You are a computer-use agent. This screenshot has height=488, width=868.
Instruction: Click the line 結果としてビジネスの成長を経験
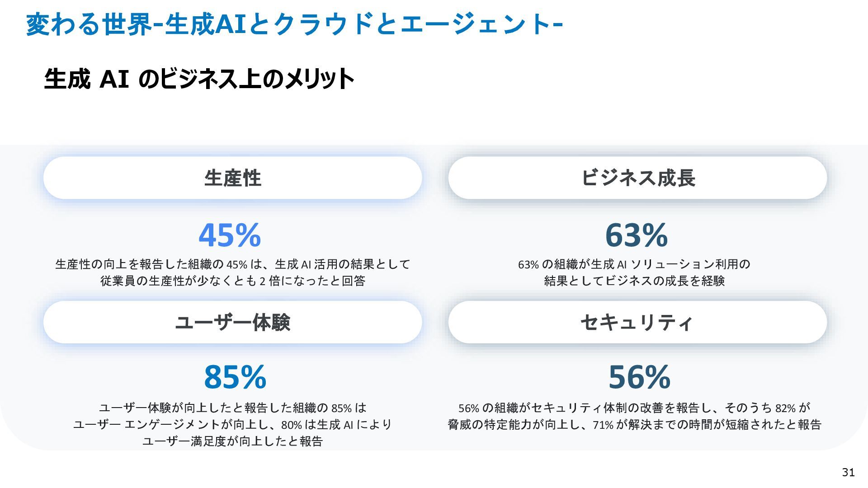[634, 281]
